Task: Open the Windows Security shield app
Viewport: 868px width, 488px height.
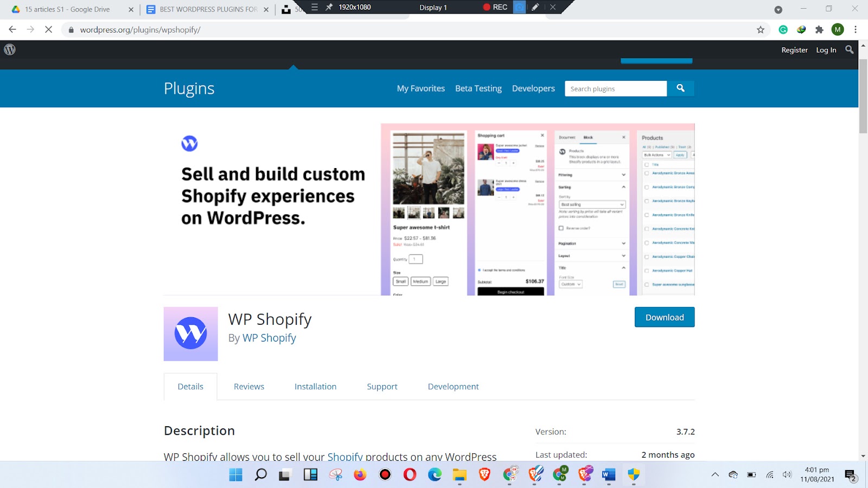Action: click(634, 475)
